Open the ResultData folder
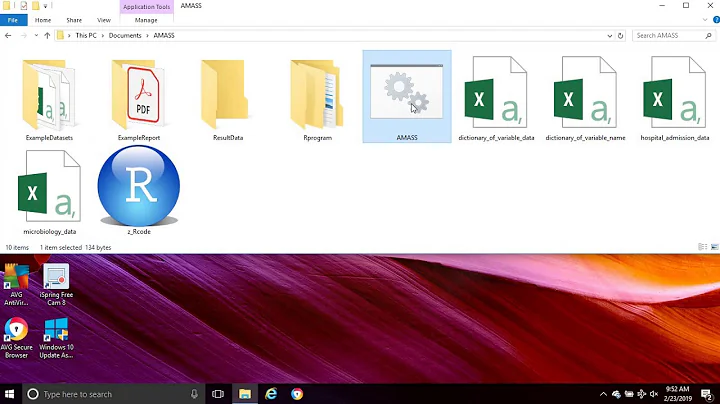 228,99
